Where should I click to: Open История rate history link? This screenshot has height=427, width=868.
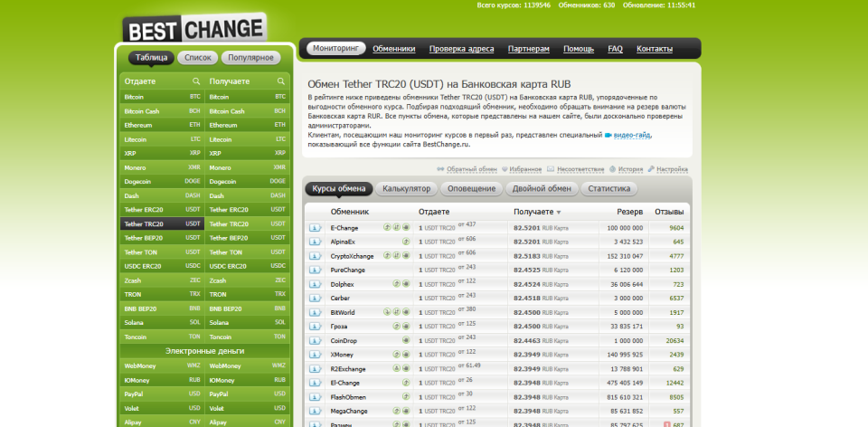[626, 169]
